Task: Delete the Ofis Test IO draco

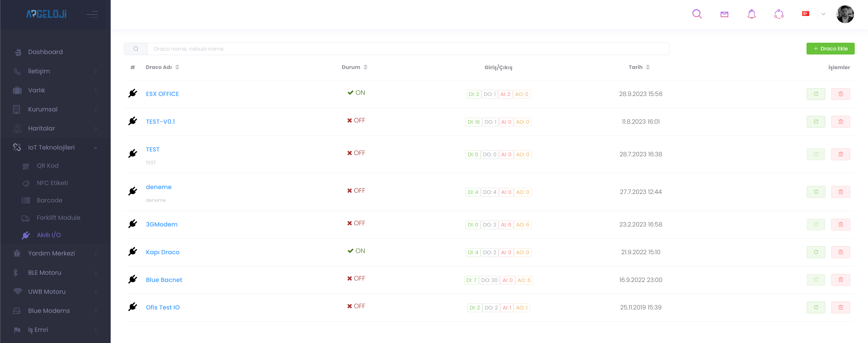Action: pos(840,307)
